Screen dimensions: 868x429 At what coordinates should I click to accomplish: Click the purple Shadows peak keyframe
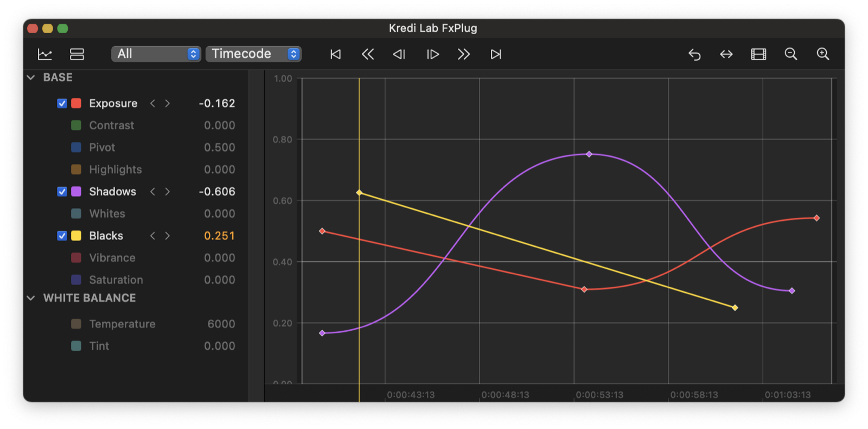pyautogui.click(x=589, y=154)
